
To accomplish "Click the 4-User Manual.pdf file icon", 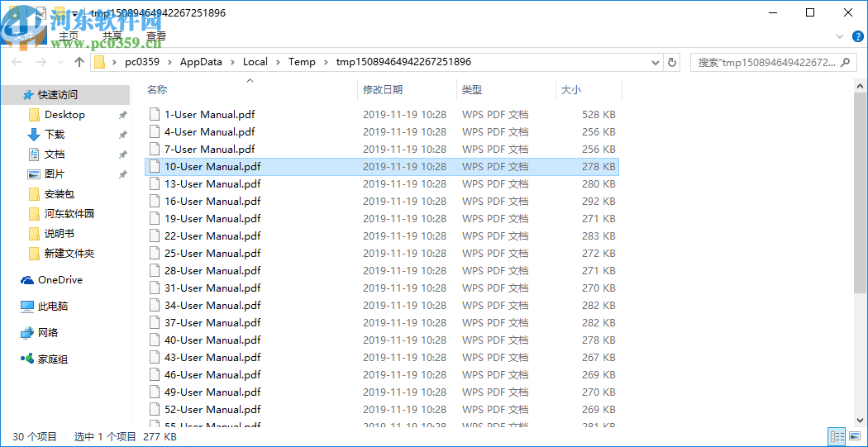I will click(155, 131).
